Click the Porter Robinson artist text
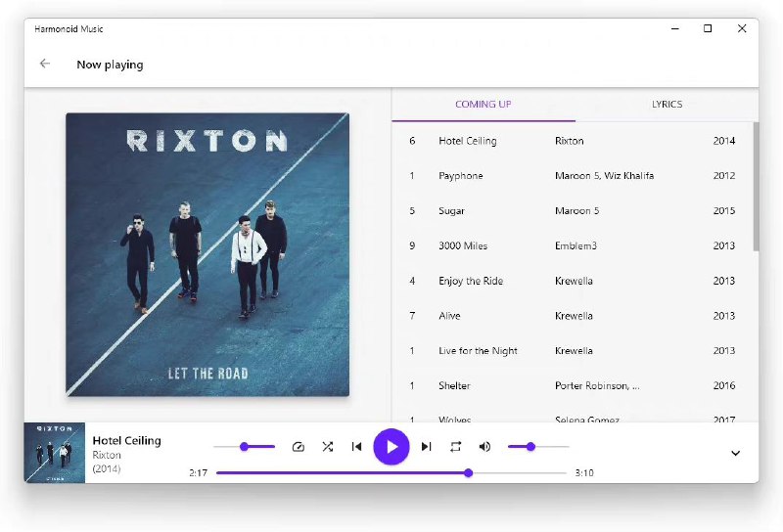 (597, 385)
